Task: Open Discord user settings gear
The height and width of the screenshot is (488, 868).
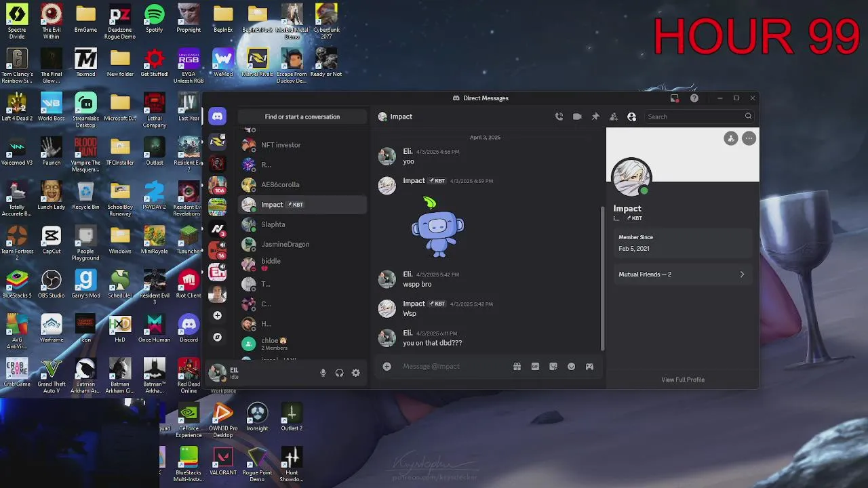Action: coord(355,373)
